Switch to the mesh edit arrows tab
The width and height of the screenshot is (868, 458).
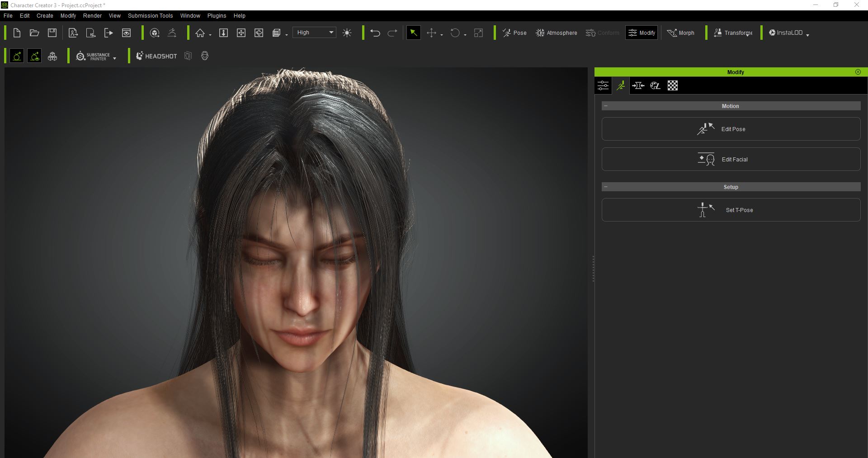[x=638, y=85]
